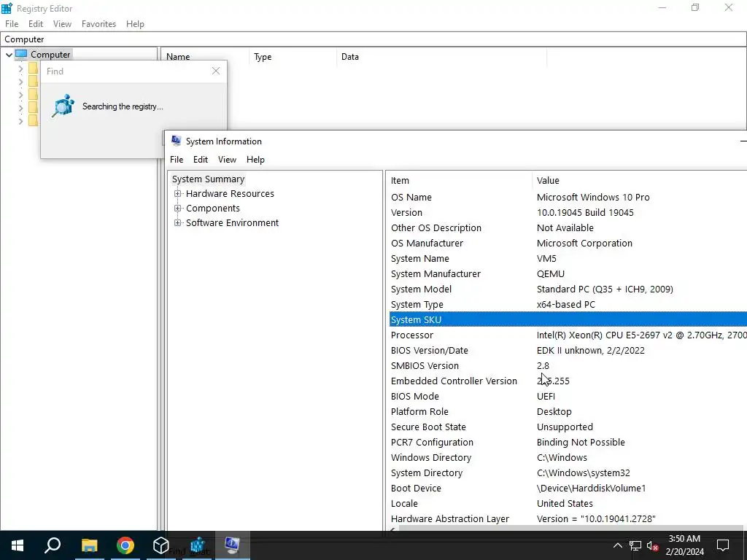
Task: Select the highlighted System SKU row
Action: [568, 319]
